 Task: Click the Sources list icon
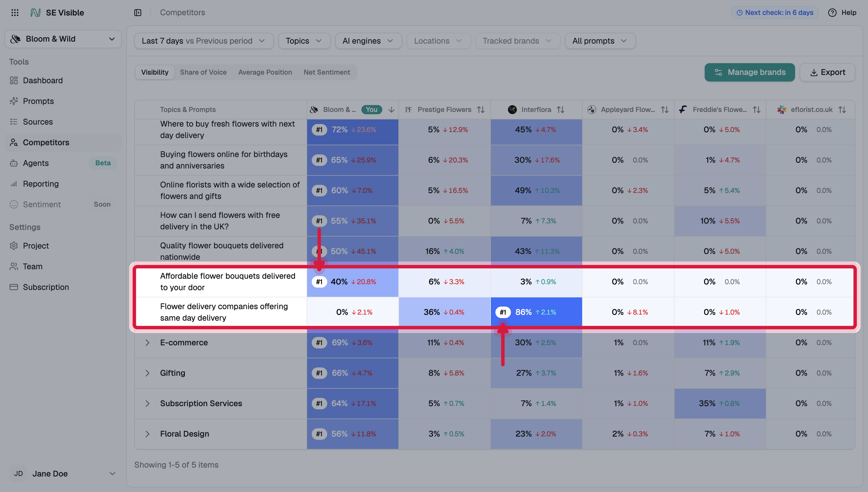13,122
